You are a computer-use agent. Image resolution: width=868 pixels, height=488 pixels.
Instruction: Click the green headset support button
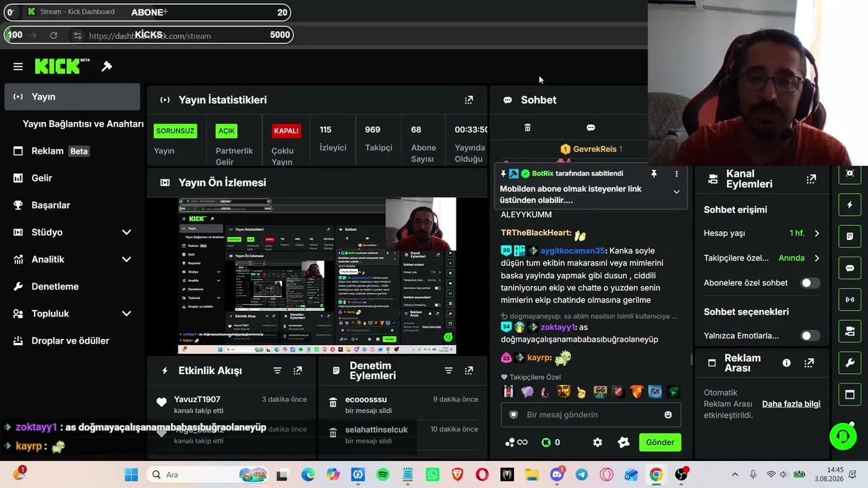point(843,436)
